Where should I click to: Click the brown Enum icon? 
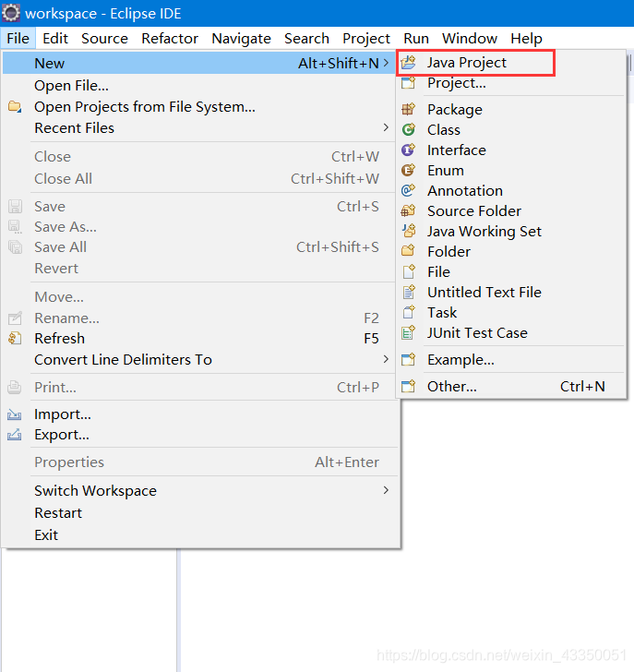(408, 170)
